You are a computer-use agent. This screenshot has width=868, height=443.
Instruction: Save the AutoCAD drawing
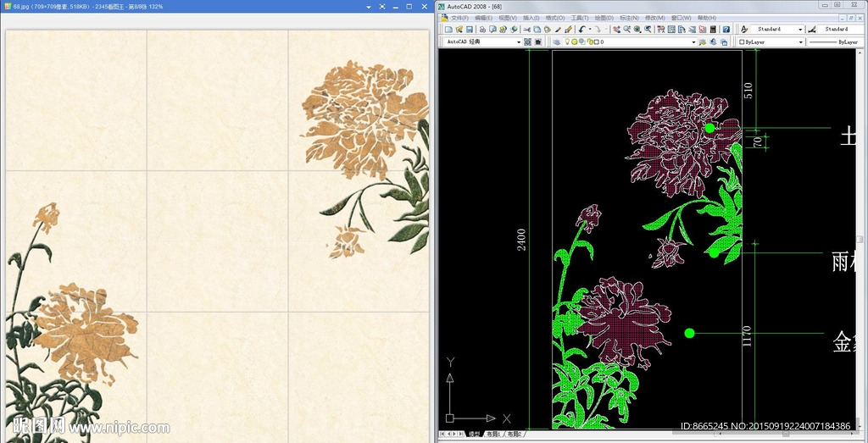[470, 30]
